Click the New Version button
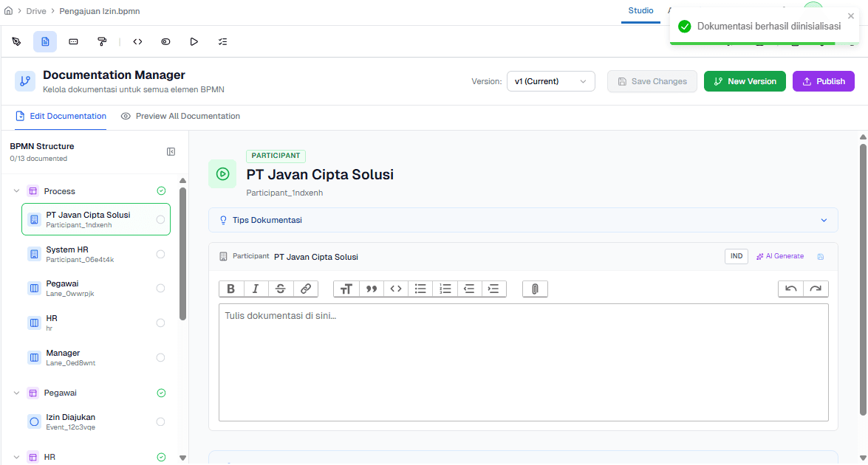 [745, 81]
